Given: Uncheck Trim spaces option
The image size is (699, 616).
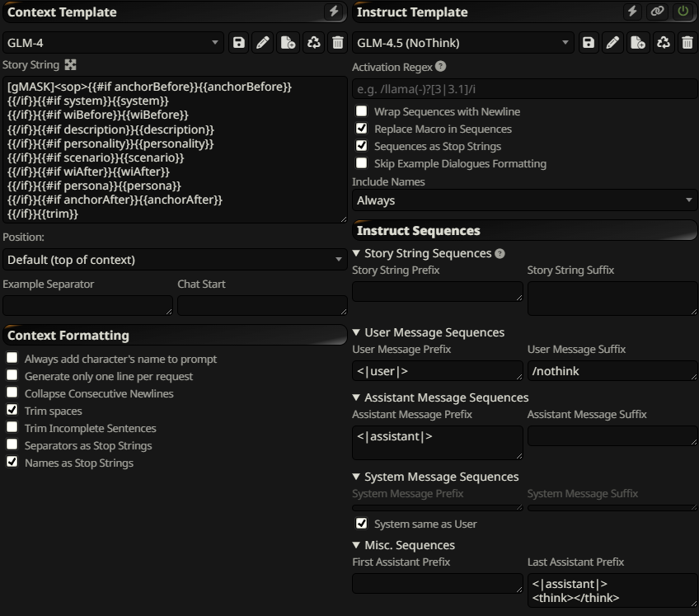Looking at the screenshot, I should coord(12,411).
